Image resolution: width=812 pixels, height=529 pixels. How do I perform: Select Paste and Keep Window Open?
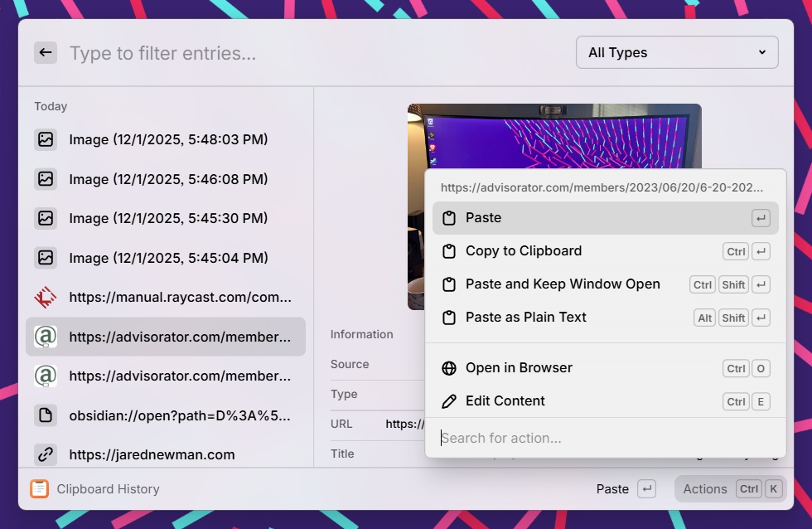[563, 284]
